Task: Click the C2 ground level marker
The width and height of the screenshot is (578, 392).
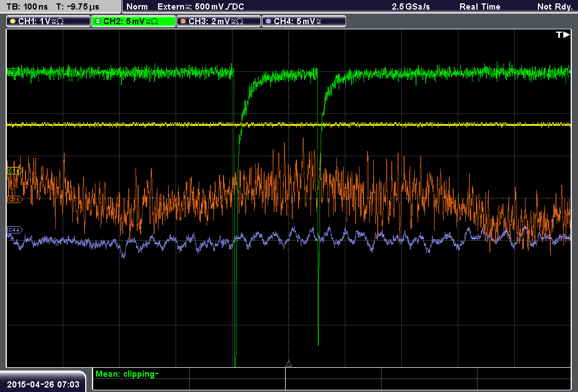Action: (14, 72)
